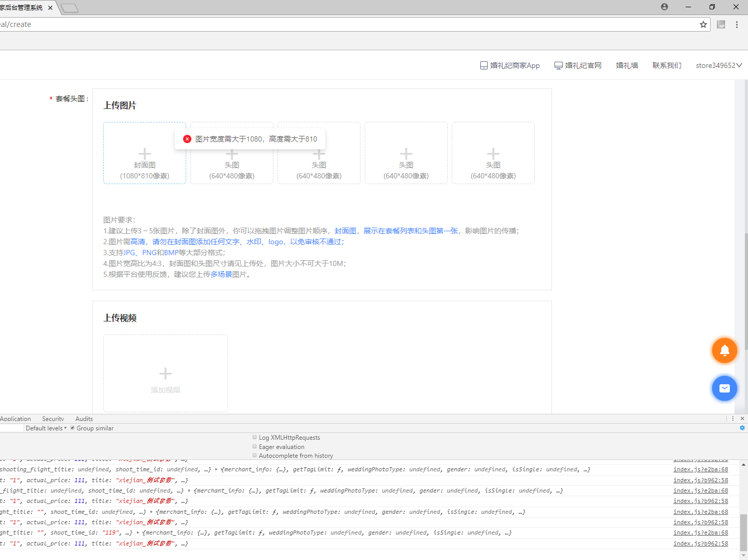Click the 添加视频 upload box
The width and height of the screenshot is (748, 560).
click(165, 373)
